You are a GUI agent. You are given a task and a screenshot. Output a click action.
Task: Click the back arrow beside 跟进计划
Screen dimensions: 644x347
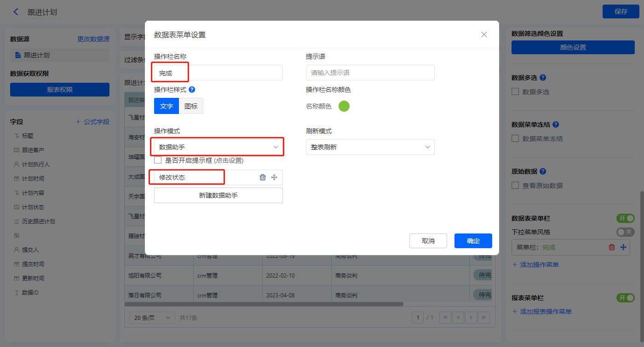tap(16, 12)
